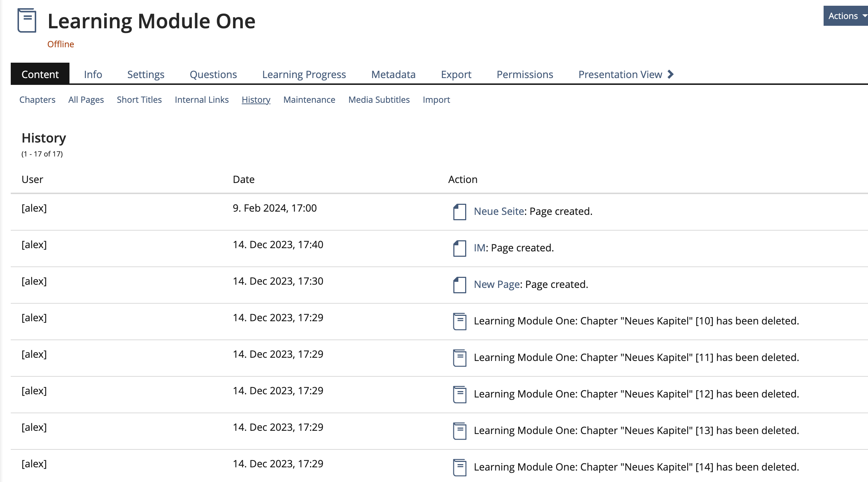Click the module icon for chapter [13] deletion
868x482 pixels.
[x=459, y=431]
